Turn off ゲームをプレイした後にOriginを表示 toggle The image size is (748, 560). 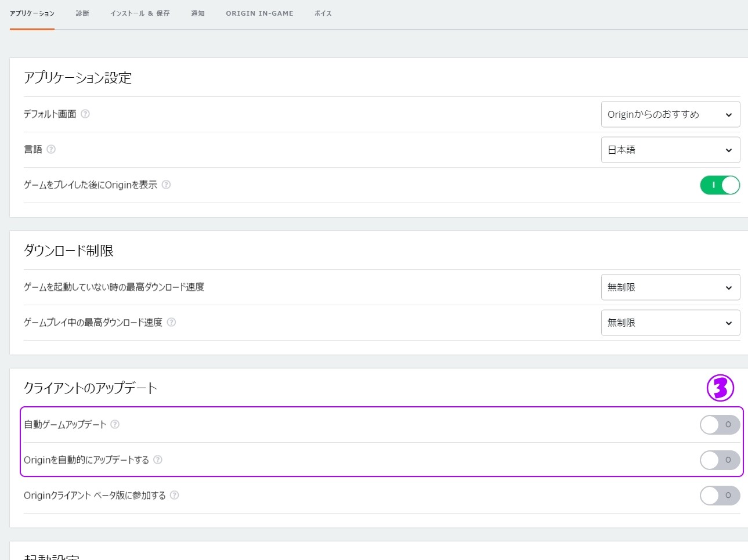720,185
